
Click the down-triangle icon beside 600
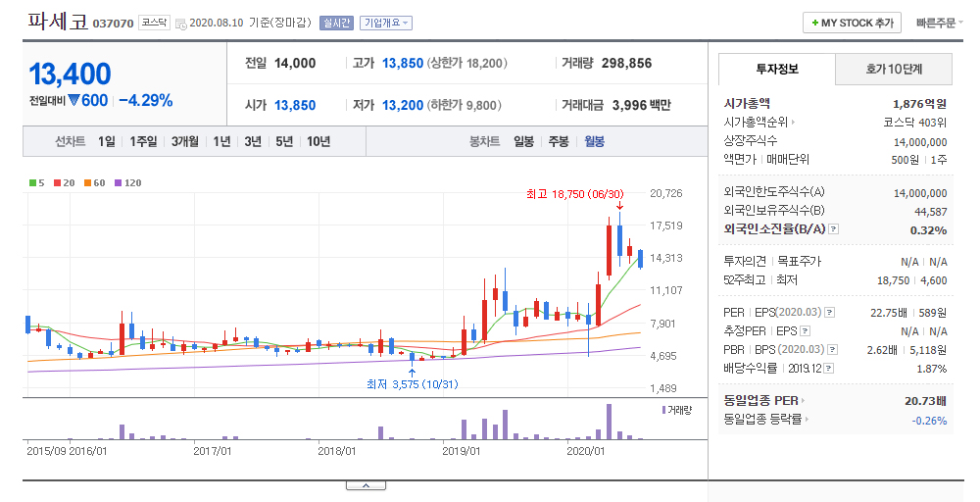click(x=73, y=100)
